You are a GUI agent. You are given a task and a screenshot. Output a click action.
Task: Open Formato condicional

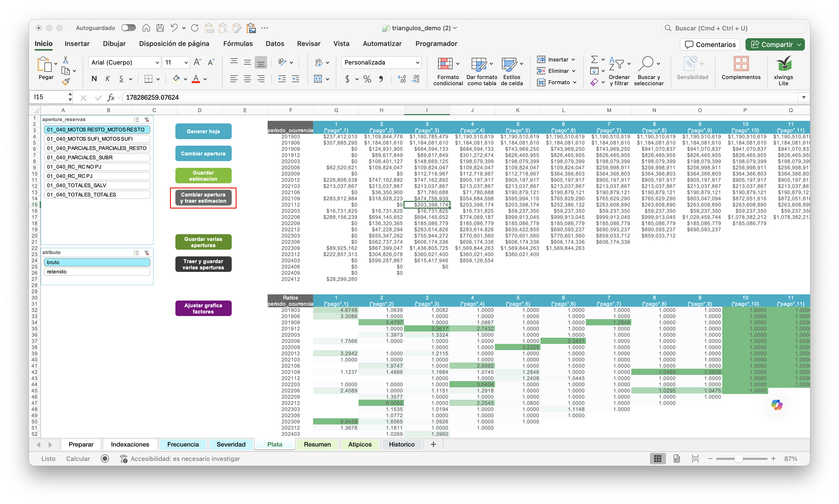[x=448, y=71]
